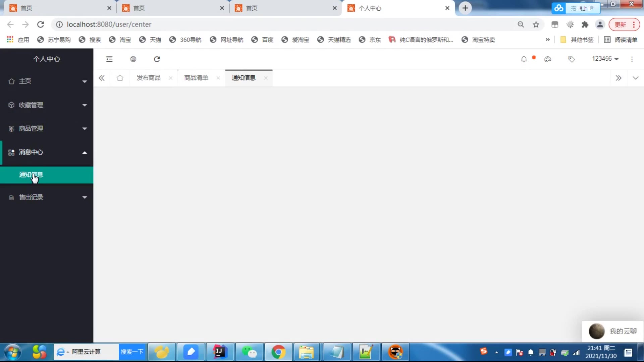Open the 123456 user dropdown

pyautogui.click(x=605, y=59)
